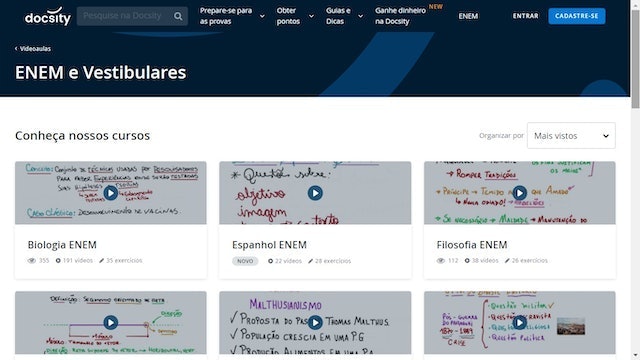The image size is (640, 360).
Task: Click the 38 vídeos icon under Filosofia ENEM
Action: click(x=467, y=260)
